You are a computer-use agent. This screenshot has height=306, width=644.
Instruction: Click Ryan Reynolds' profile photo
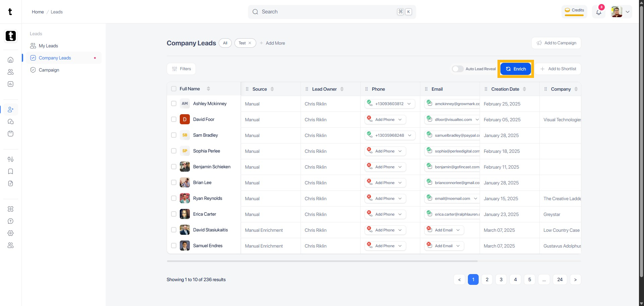point(185,198)
